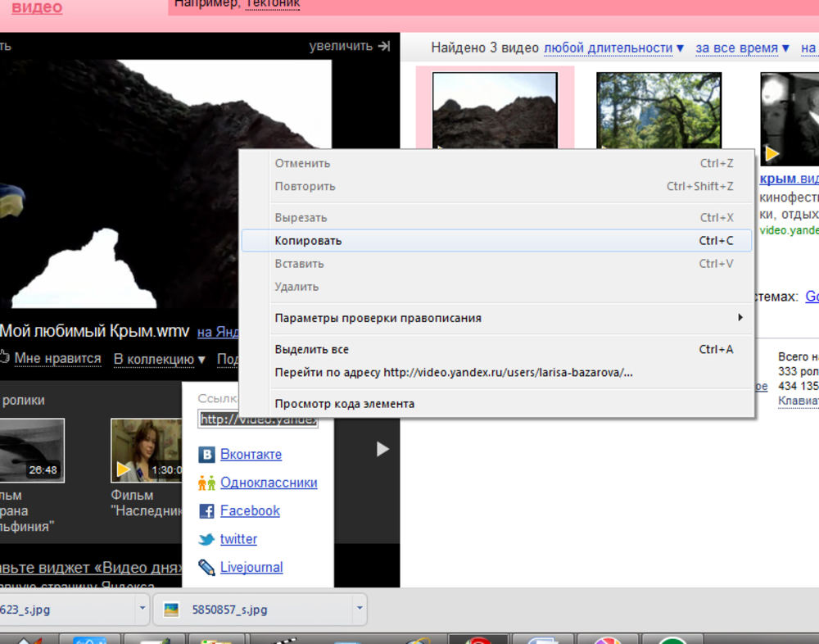
Task: Click the Odnoklassniki share icon
Action: coord(206,483)
